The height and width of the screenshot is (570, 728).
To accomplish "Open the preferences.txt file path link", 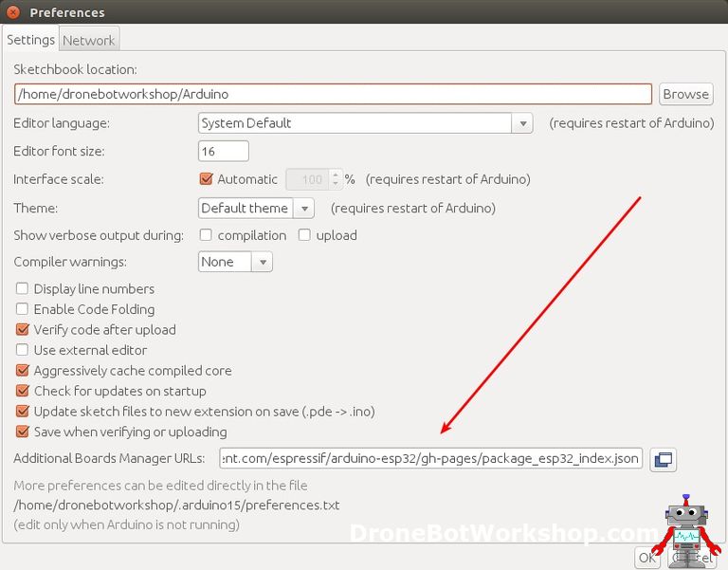I will pos(176,505).
